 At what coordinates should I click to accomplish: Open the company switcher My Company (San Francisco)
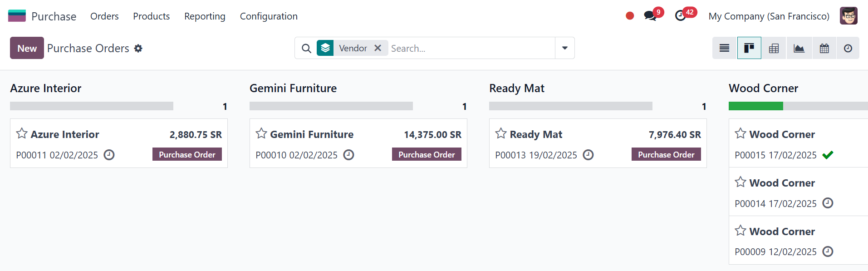click(769, 16)
